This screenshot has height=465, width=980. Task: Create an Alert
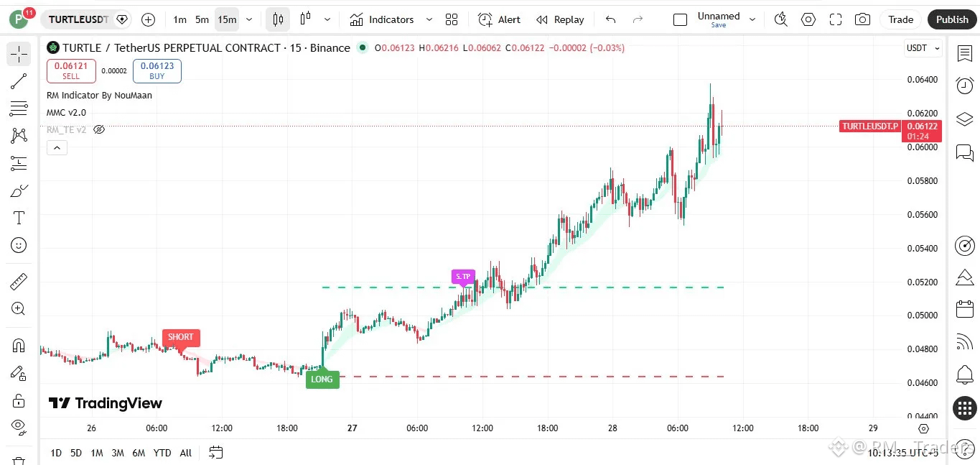pos(499,19)
